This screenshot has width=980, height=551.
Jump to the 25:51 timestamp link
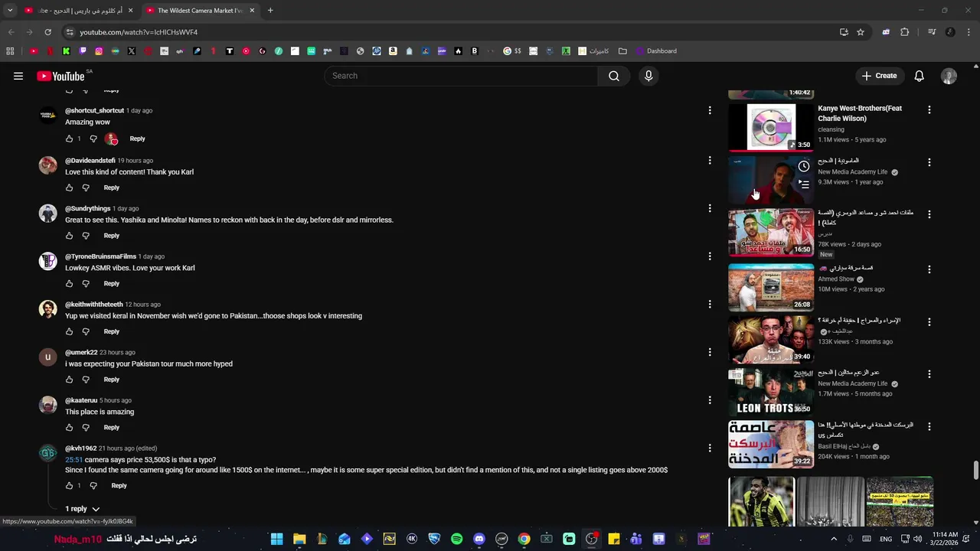point(73,460)
